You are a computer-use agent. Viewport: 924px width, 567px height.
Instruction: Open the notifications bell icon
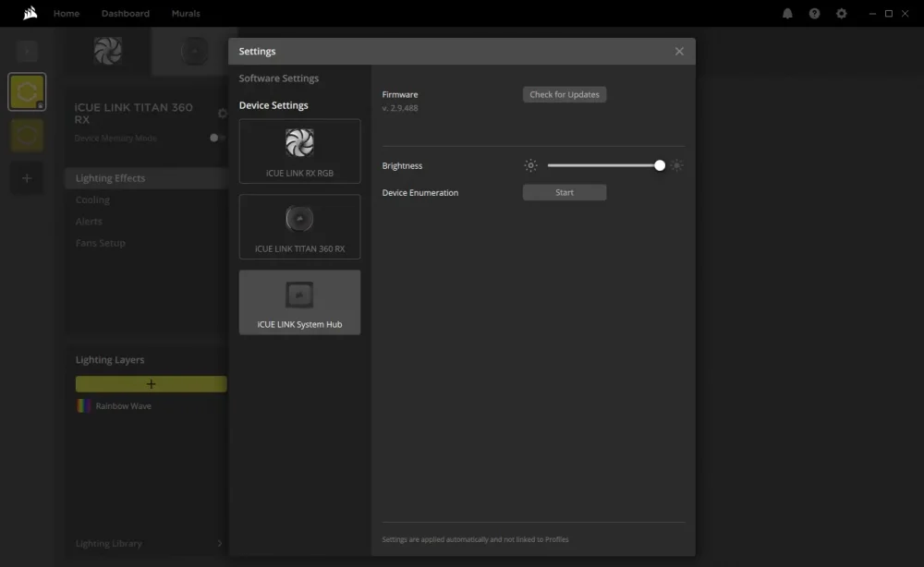tap(787, 14)
